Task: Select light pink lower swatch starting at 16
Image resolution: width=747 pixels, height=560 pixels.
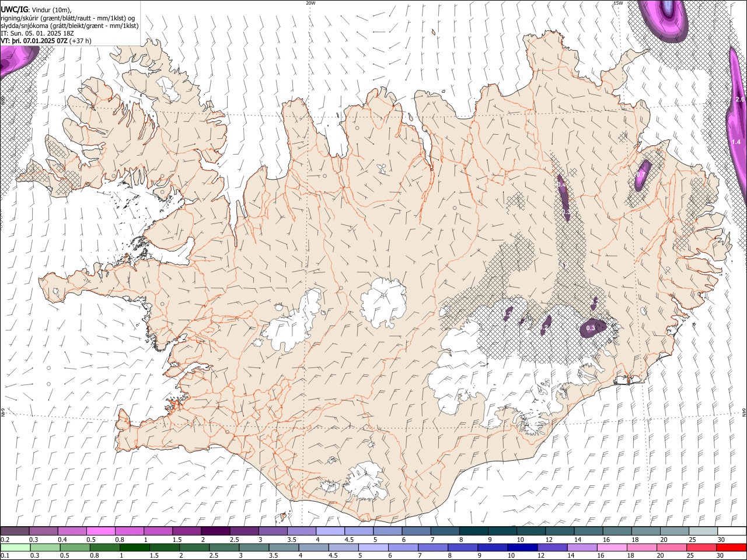Action: (612, 547)
